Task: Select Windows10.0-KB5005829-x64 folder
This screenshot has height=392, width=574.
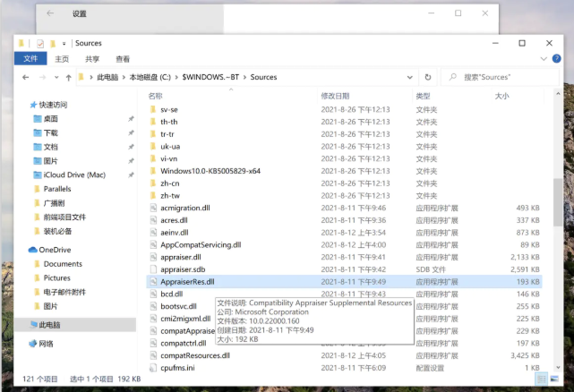Action: (x=210, y=171)
